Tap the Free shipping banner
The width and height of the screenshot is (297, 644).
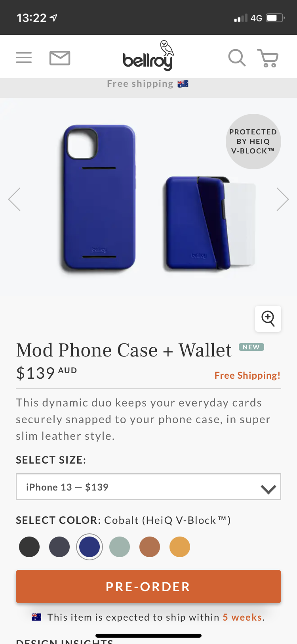click(148, 84)
